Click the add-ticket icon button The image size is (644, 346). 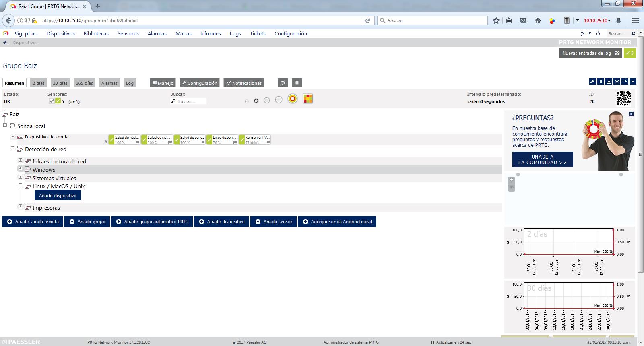(x=609, y=81)
